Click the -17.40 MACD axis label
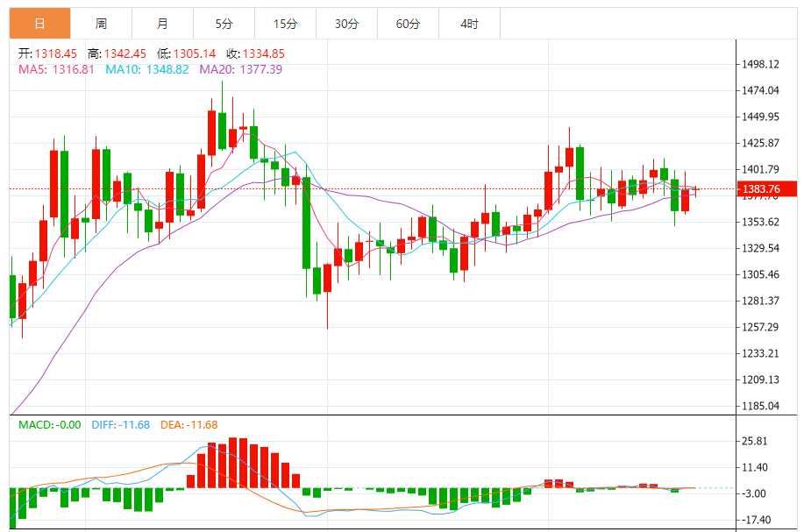The height and width of the screenshot is (532, 804). point(757,521)
